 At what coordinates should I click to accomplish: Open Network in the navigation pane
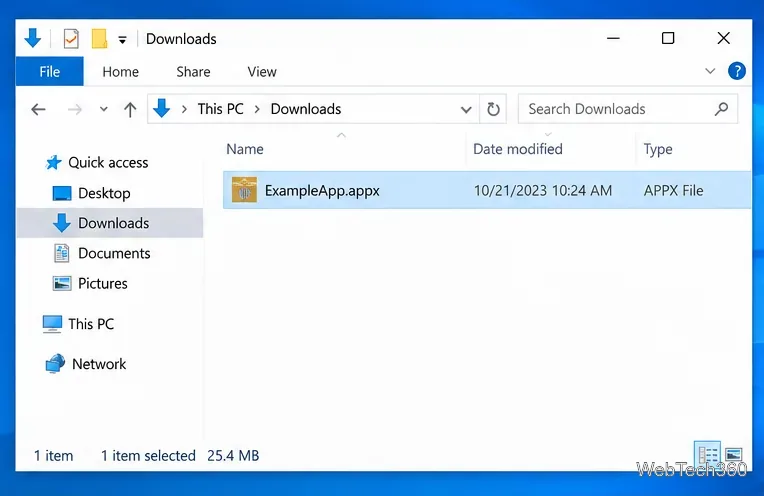[x=99, y=364]
